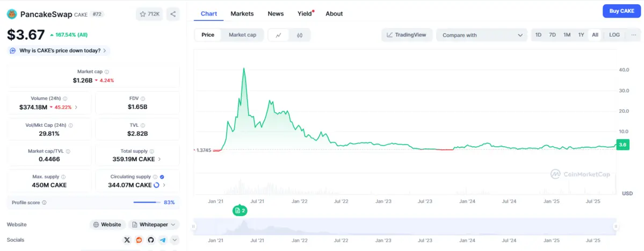Image resolution: width=644 pixels, height=251 pixels.
Task: Click the share icon beside the watchlist
Action: [172, 14]
